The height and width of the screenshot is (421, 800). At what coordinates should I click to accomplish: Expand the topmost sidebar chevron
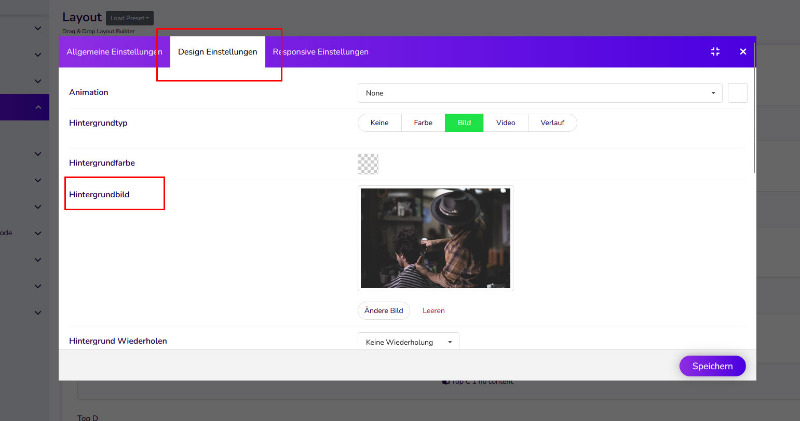tap(38, 30)
